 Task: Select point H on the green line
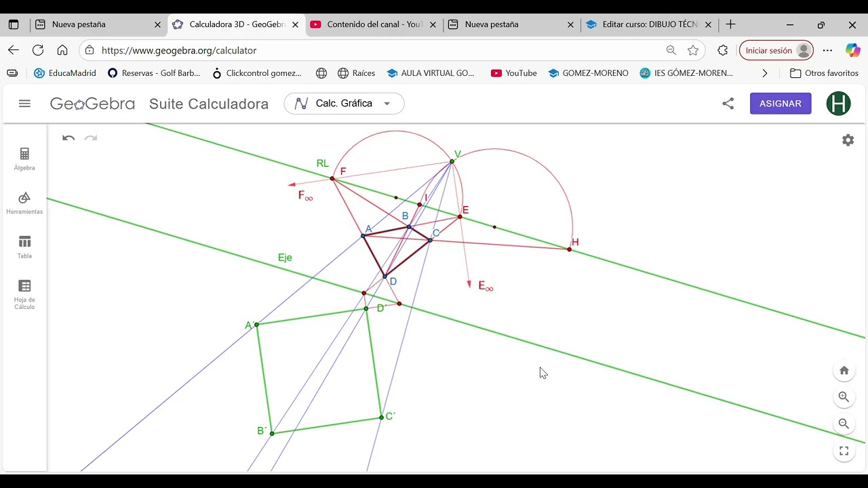pyautogui.click(x=569, y=249)
